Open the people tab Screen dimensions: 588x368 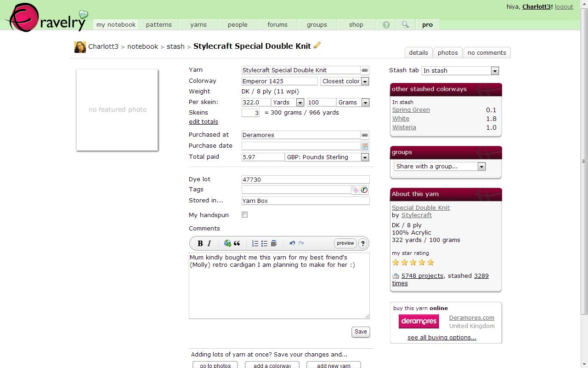(237, 25)
